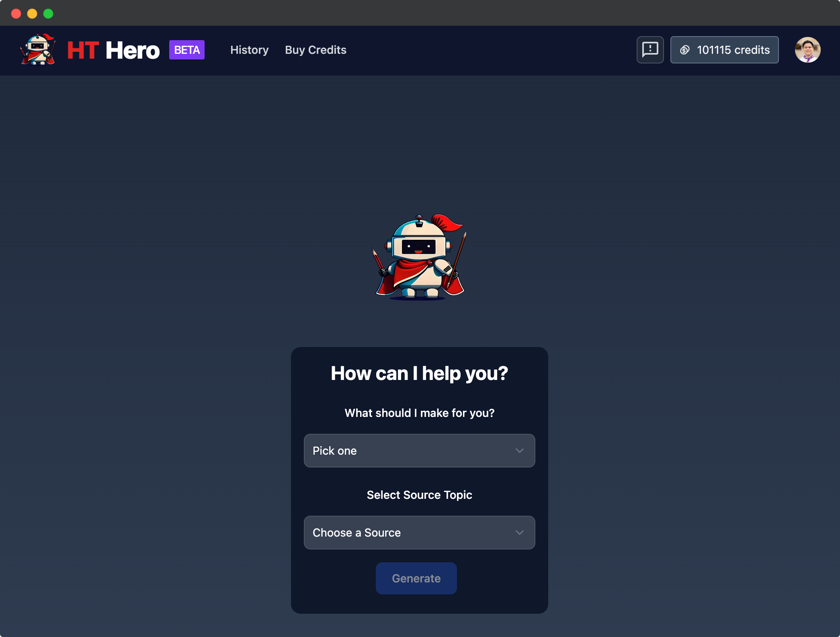Expand the 'Choose a Source' topic dropdown
This screenshot has width=840, height=637.
coord(420,533)
